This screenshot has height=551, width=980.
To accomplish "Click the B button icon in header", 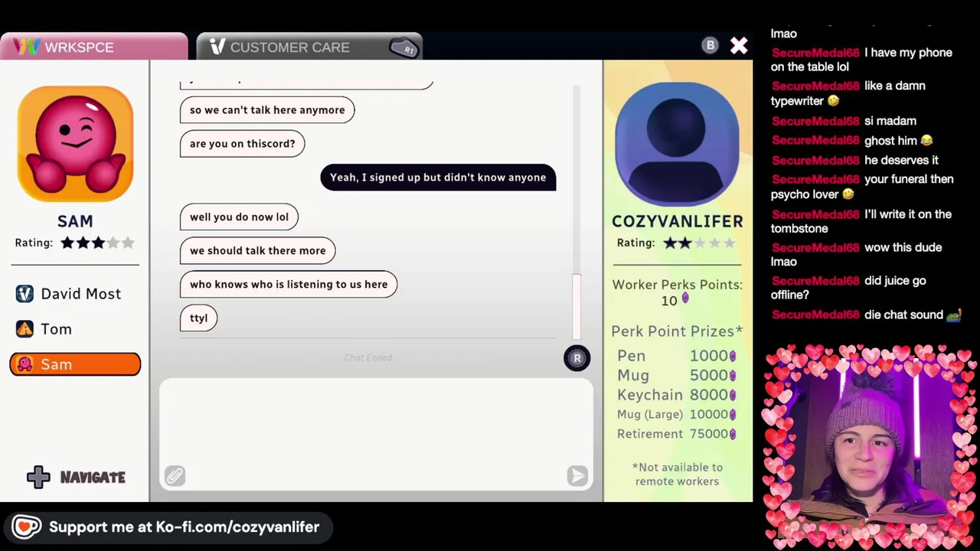I will (710, 46).
